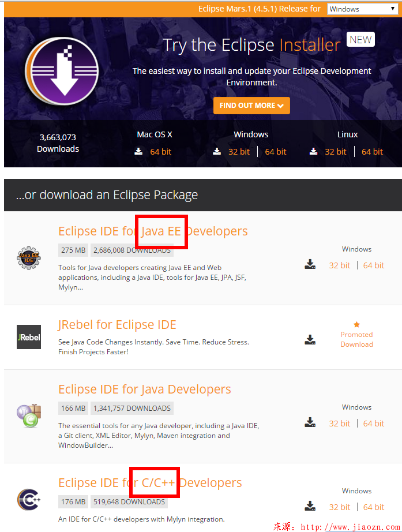This screenshot has height=532, width=402.
Task: Download the installer Linux 32 bit
Action: pos(336,152)
